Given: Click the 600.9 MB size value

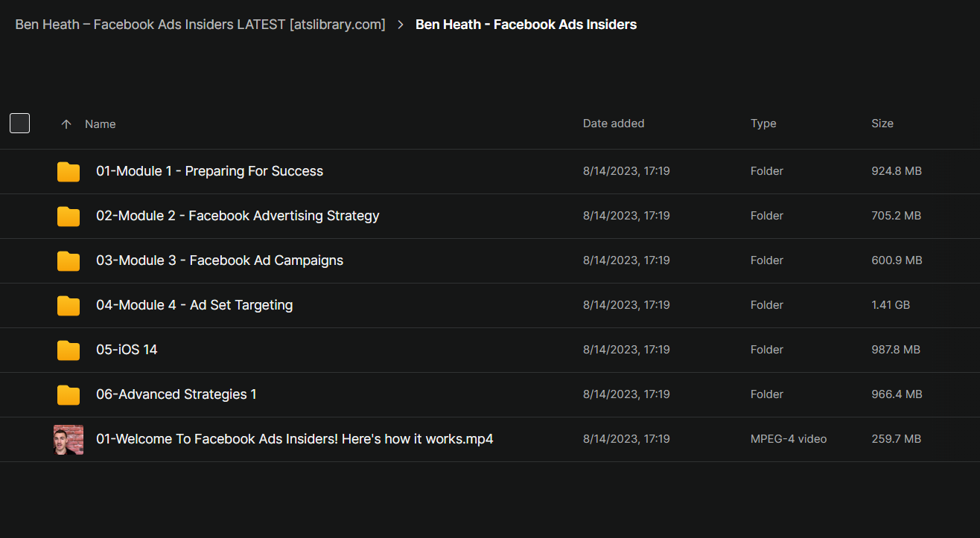Looking at the screenshot, I should click(x=897, y=260).
